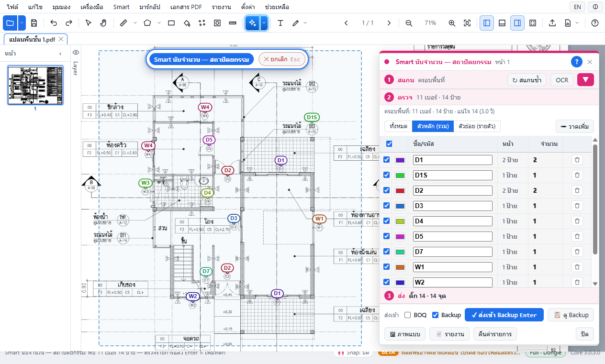Image resolution: width=605 pixels, height=364 pixels.
Task: Collapse the หน้า pages sidebar
Action: tap(60, 54)
